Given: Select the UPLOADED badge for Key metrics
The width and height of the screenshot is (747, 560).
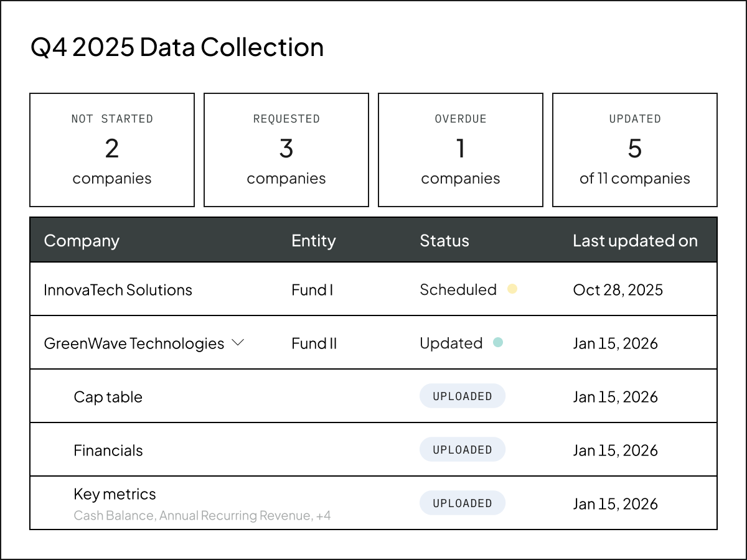Looking at the screenshot, I should click(x=463, y=503).
